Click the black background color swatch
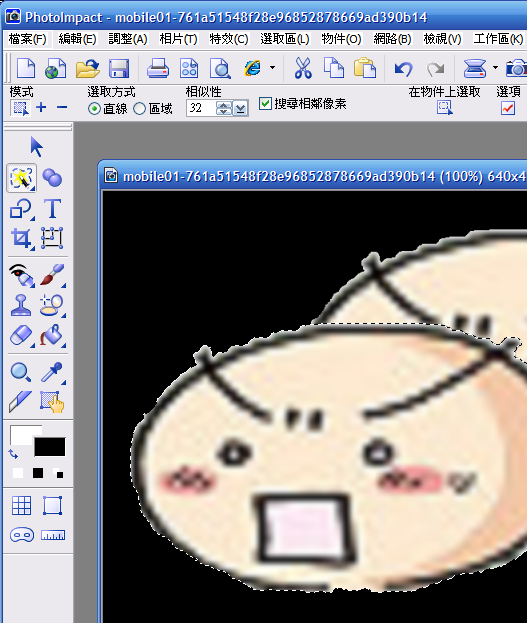This screenshot has height=623, width=527. (49, 447)
